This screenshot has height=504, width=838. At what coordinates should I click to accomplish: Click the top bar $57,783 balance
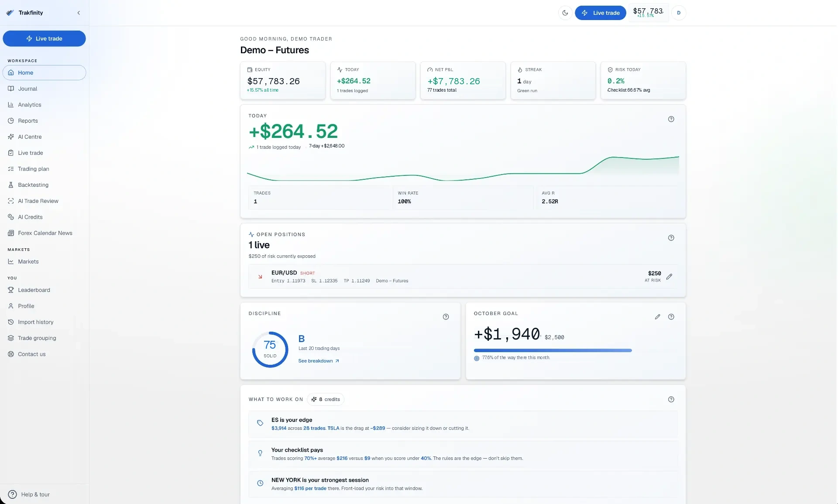click(x=648, y=13)
